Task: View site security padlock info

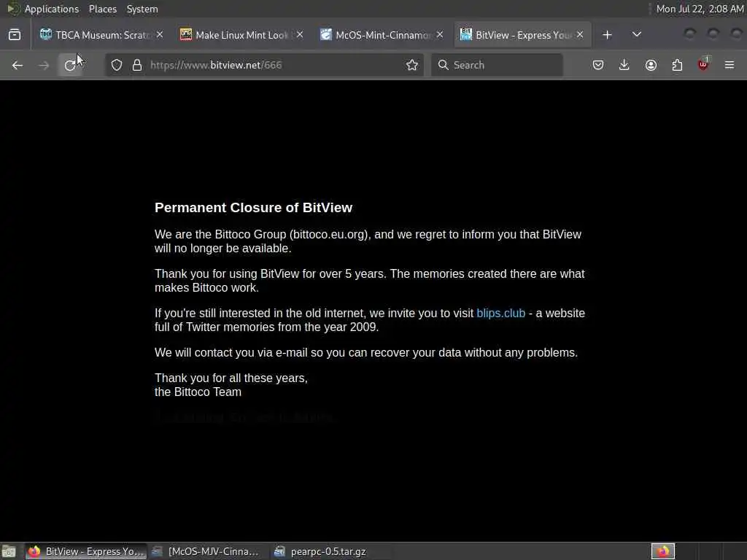Action: coord(137,65)
